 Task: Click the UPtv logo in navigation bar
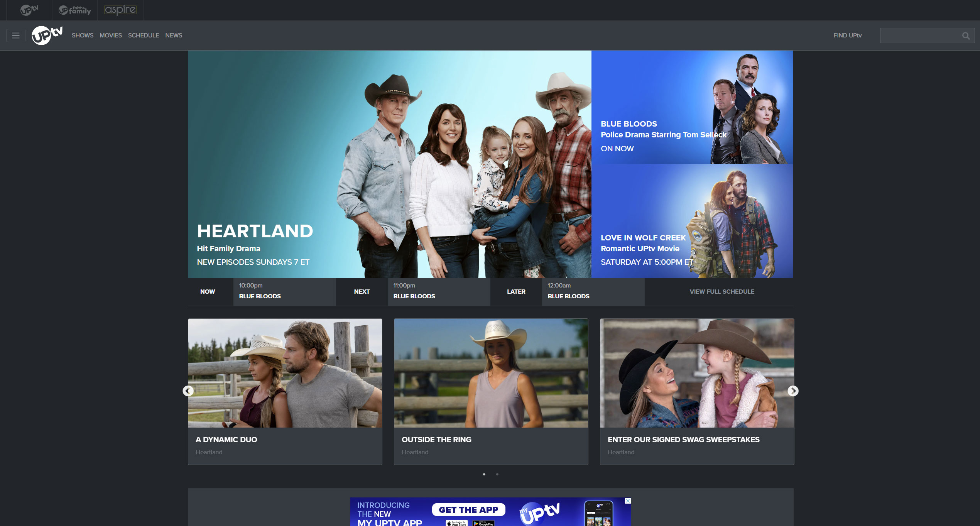47,36
